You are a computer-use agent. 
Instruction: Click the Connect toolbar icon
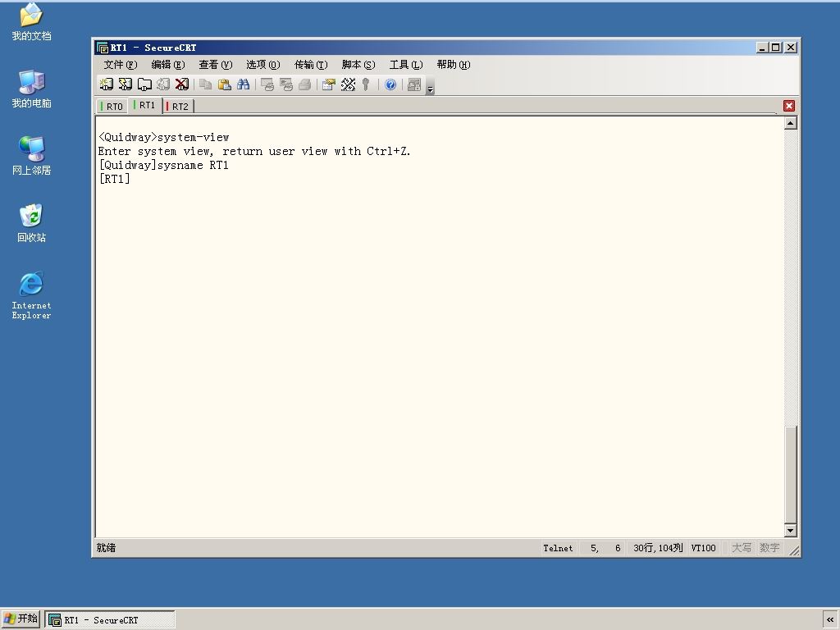coord(106,84)
